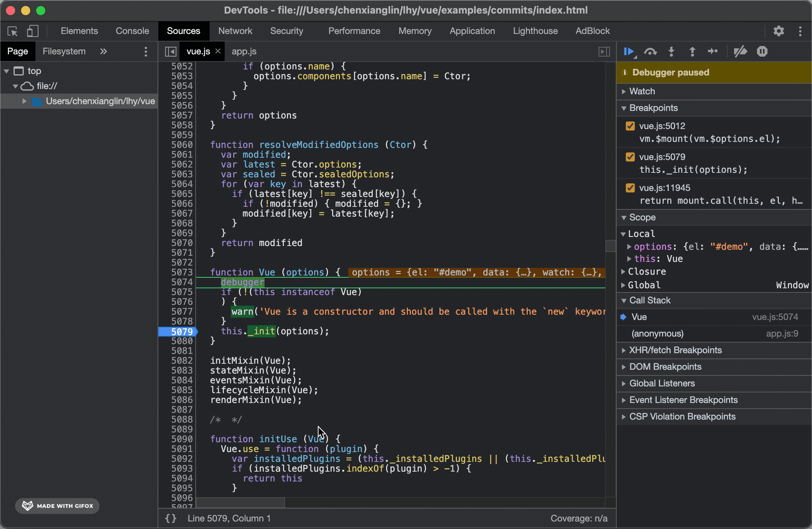Image resolution: width=812 pixels, height=529 pixels.
Task: Toggle the device toolbar icon
Action: (33, 31)
